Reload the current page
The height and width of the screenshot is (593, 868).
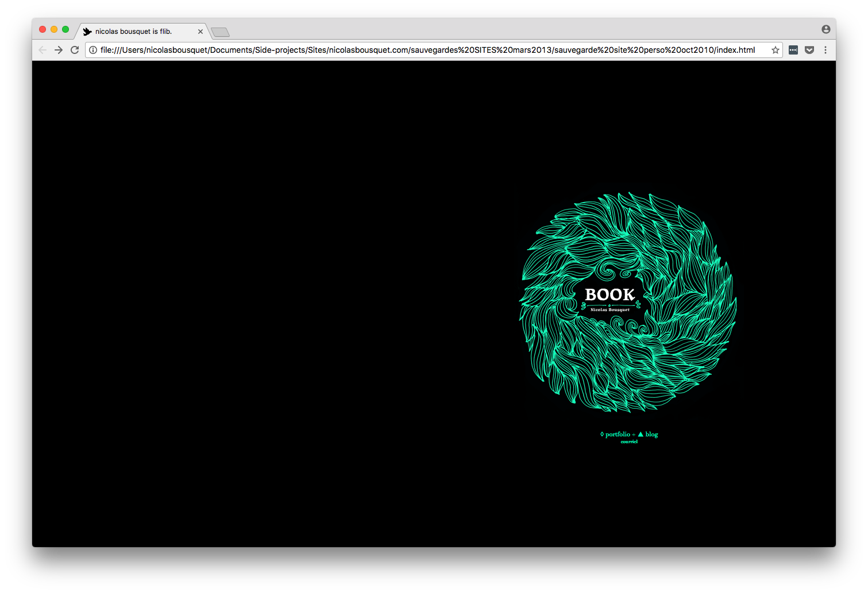click(75, 50)
